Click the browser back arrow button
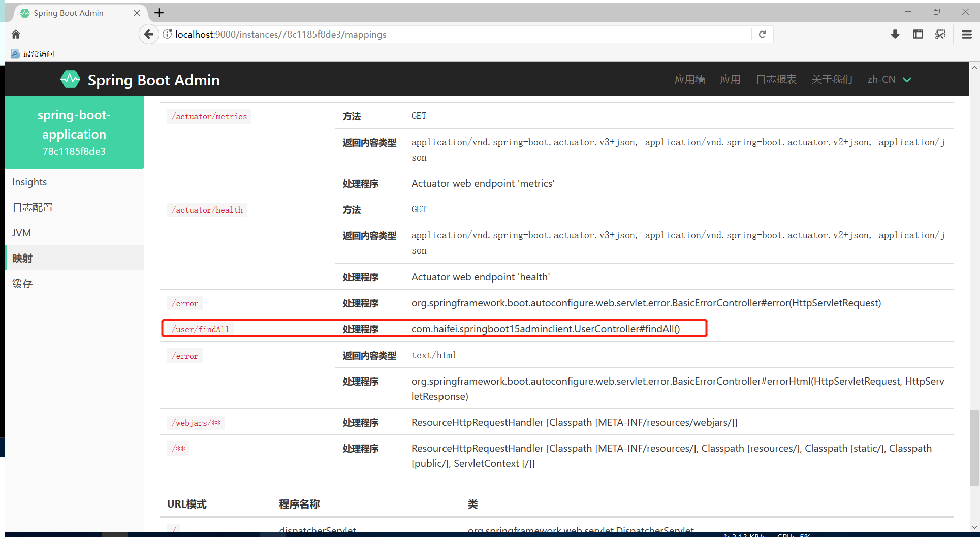Viewport: 980px width, 537px height. [148, 34]
